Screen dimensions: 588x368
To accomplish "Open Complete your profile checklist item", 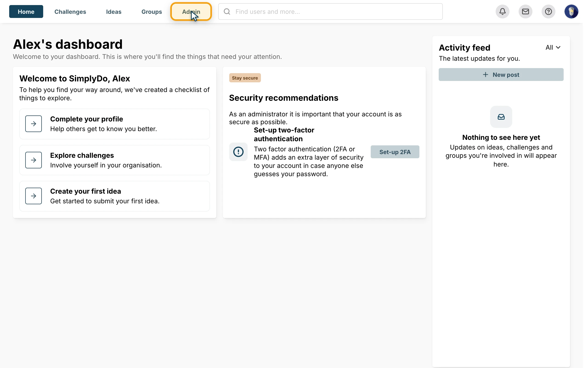I will coord(114,124).
